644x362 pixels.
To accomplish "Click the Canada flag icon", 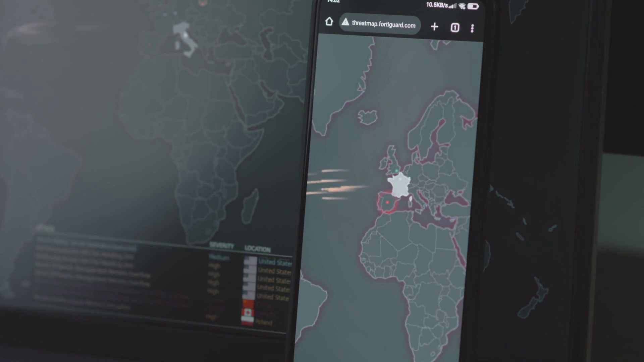I will (x=248, y=313).
